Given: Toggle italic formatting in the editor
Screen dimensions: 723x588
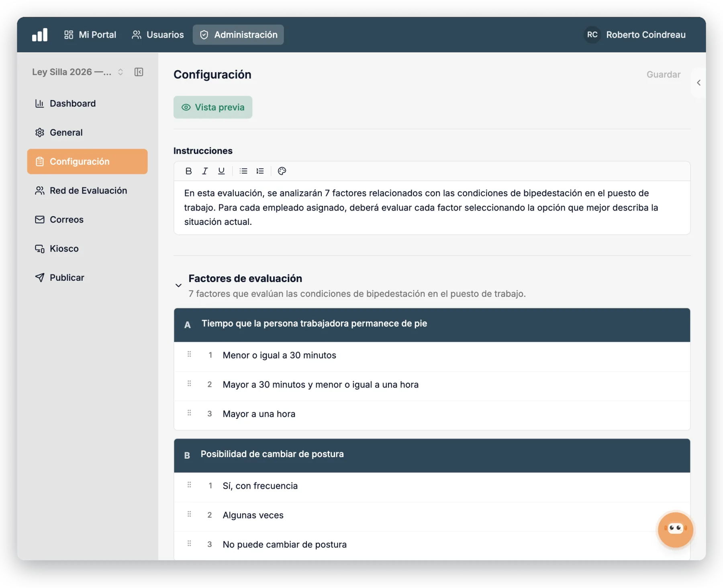Looking at the screenshot, I should click(x=205, y=171).
